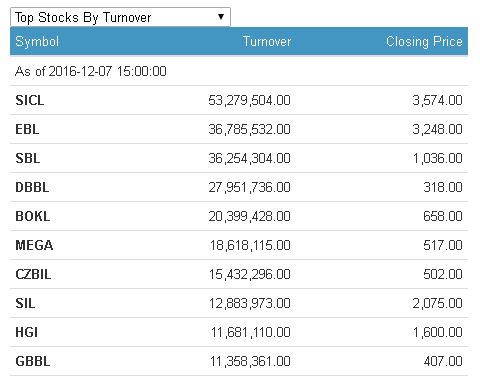The image size is (480, 379).
Task: Open the SIL stock symbol link
Action: pyautogui.click(x=25, y=303)
